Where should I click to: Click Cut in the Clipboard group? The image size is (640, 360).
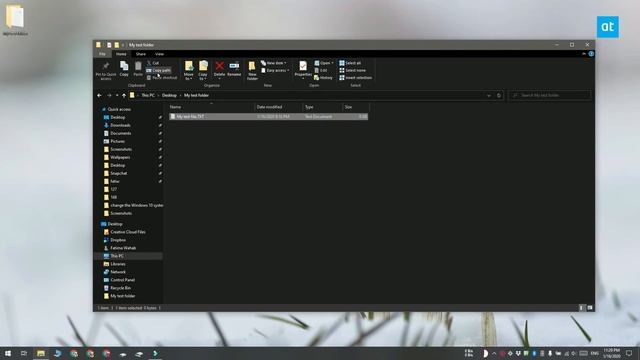click(153, 63)
